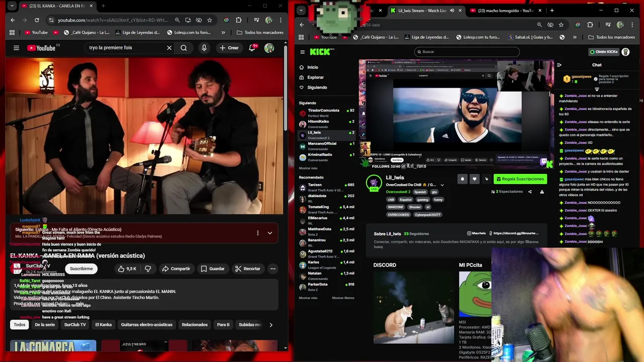Clip video with Recortar button
The height and width of the screenshot is (362, 644).
(248, 268)
